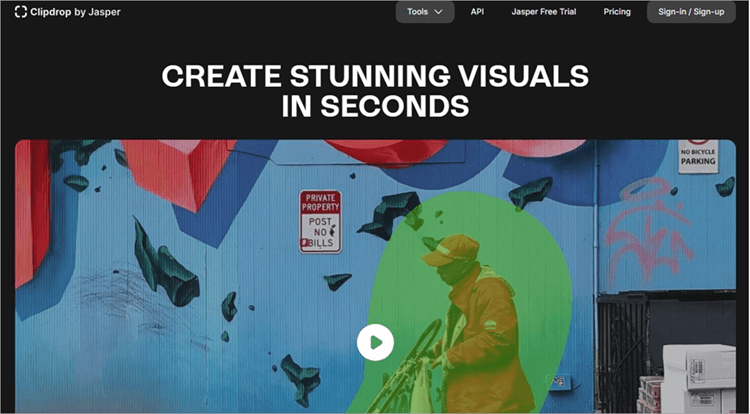Open the Tools dropdown menu

(x=424, y=12)
